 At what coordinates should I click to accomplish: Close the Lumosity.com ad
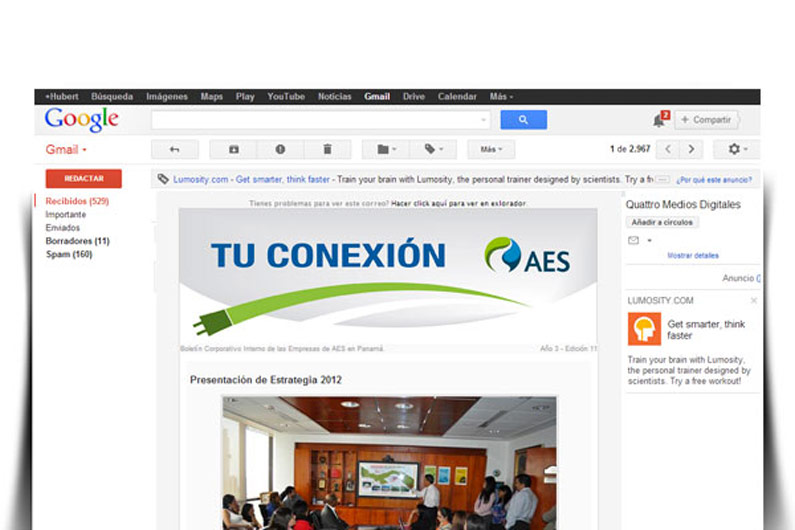(753, 301)
